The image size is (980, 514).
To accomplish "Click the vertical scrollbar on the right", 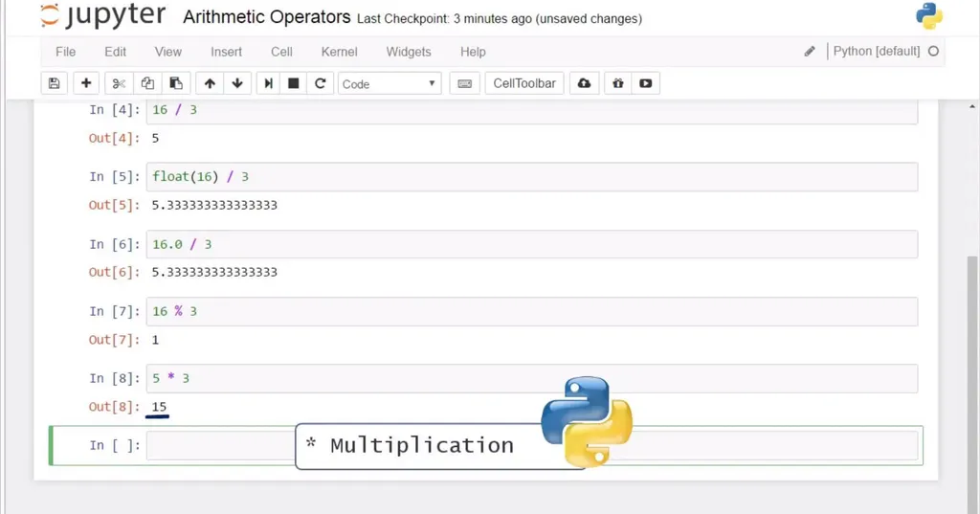I will [972, 364].
